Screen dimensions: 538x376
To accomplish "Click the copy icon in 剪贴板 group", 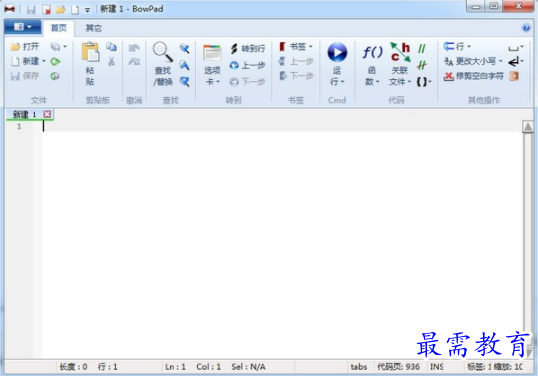I will pyautogui.click(x=111, y=47).
